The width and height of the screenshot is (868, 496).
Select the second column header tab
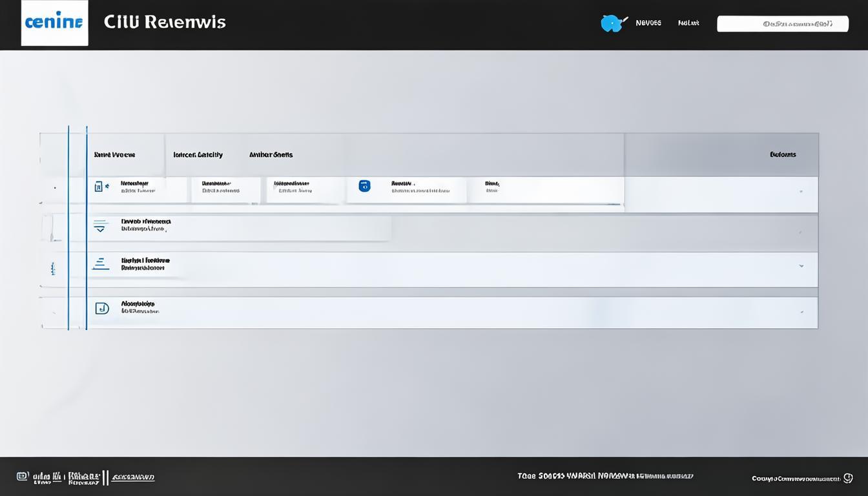coord(198,155)
